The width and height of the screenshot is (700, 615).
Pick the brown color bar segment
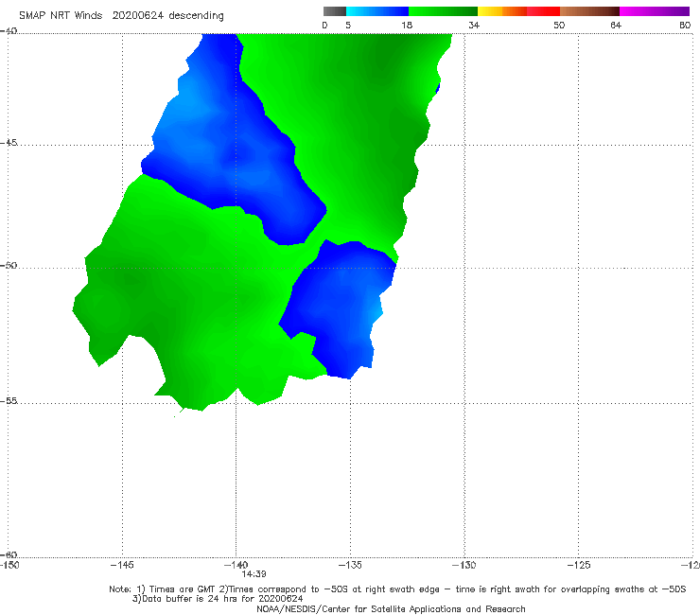[589, 11]
